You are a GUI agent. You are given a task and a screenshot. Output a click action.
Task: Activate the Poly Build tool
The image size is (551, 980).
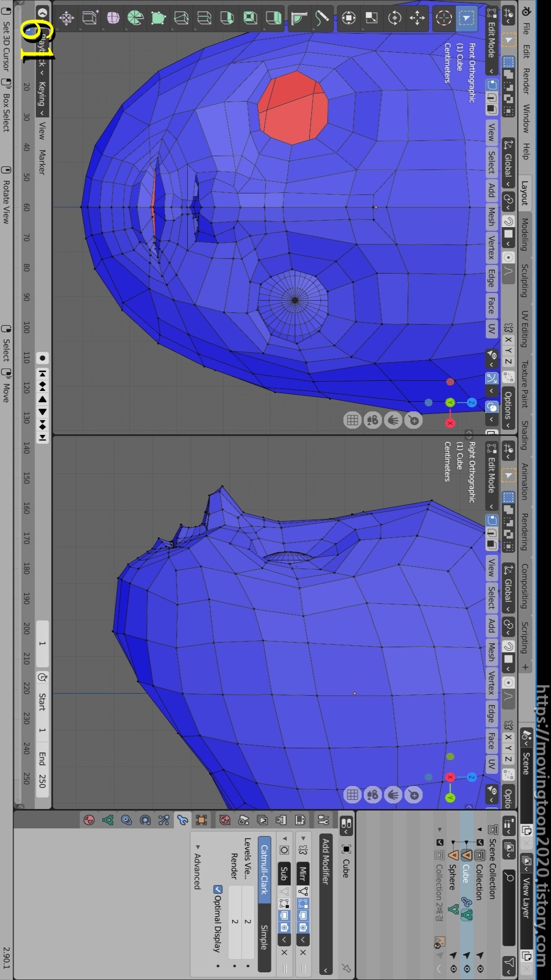click(x=159, y=18)
